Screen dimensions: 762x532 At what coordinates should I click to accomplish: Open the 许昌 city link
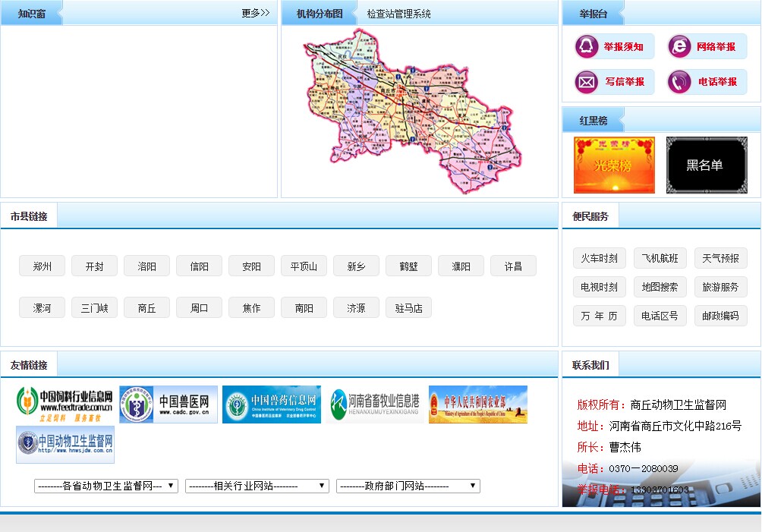point(513,266)
